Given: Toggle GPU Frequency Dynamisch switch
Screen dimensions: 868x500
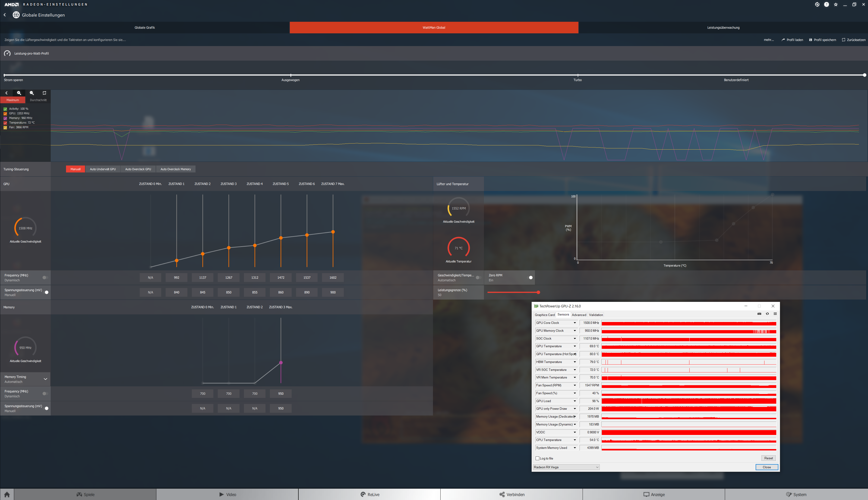Looking at the screenshot, I should coord(45,278).
